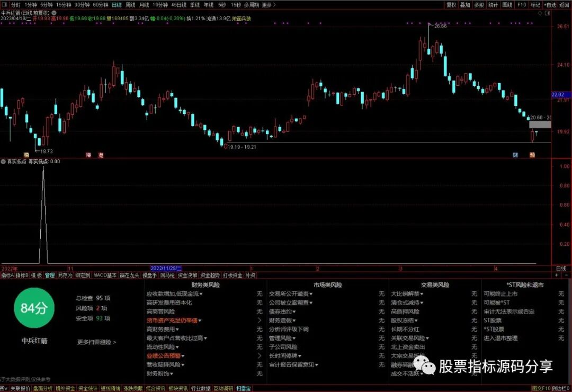Image resolution: width=572 pixels, height=392 pixels.
Task: Open the 模板 template tab
Action: click(x=37, y=275)
